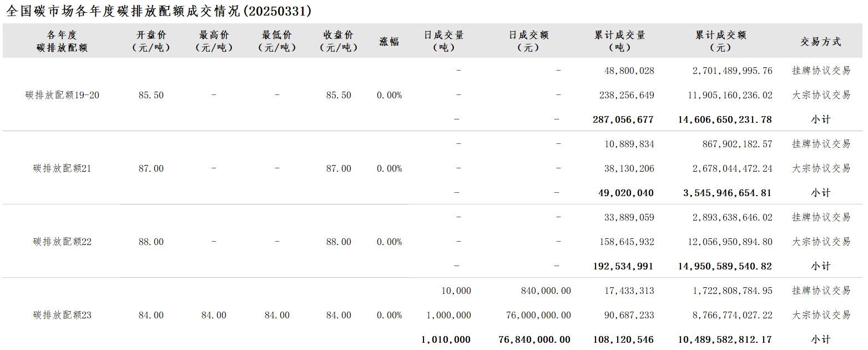Click cumulative amount 8,766,774,027.22
Viewport: 868px width, 350px height.
[x=733, y=315]
